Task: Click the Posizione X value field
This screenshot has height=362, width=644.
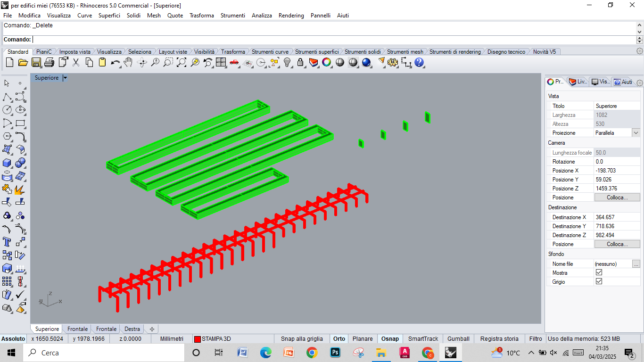Action: coord(617,171)
